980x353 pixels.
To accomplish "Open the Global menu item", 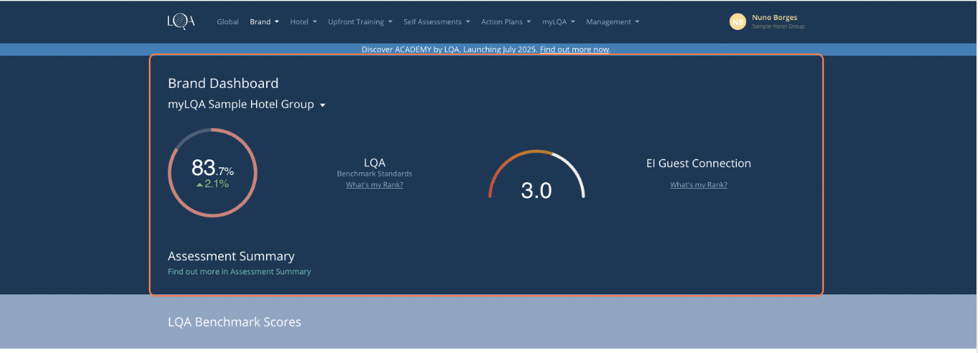I will pyautogui.click(x=227, y=22).
